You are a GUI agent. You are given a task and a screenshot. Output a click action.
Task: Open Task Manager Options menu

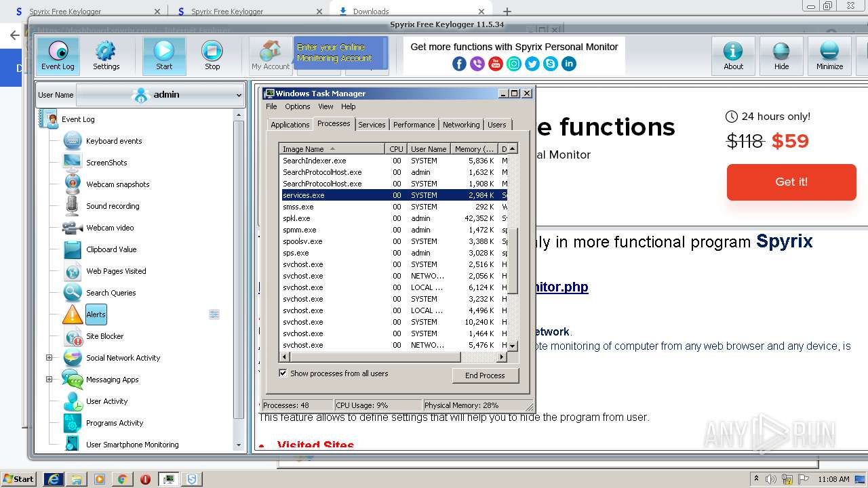point(297,106)
